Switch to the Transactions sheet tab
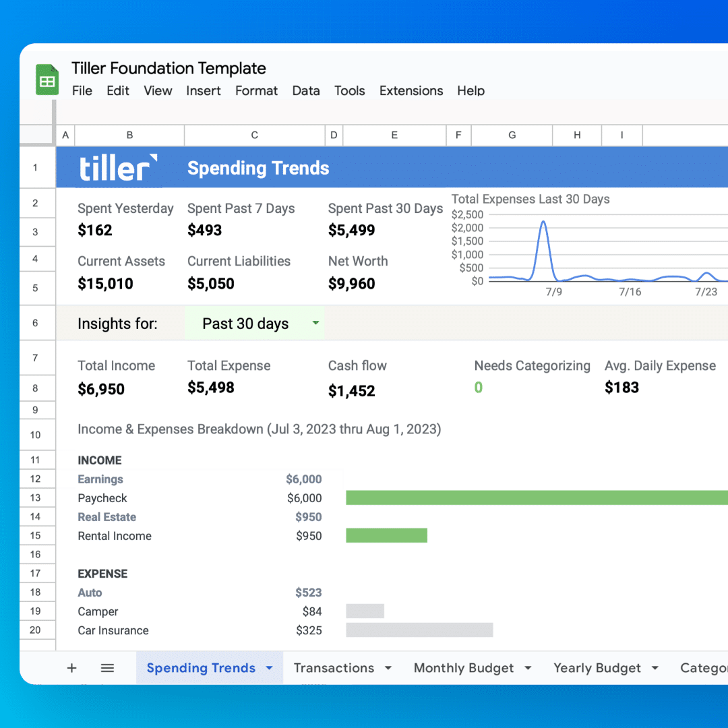This screenshot has width=728, height=728. click(334, 668)
